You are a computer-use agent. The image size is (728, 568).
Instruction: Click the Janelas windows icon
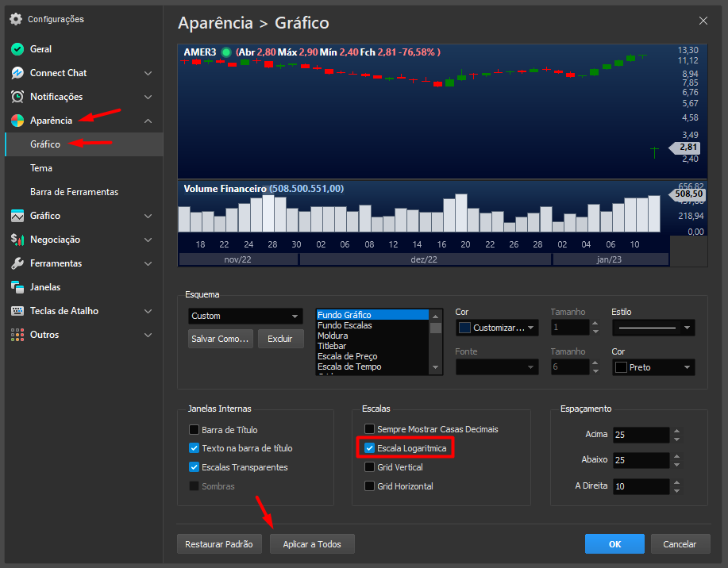17,287
